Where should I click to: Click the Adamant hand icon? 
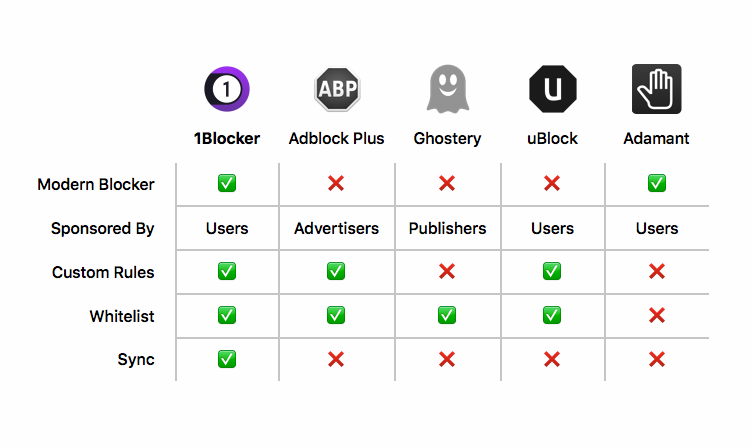657,89
